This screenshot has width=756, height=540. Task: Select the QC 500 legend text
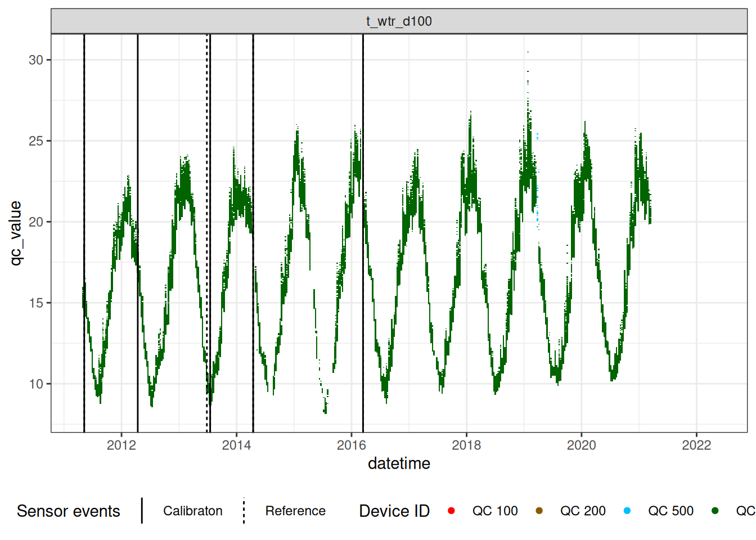670,511
